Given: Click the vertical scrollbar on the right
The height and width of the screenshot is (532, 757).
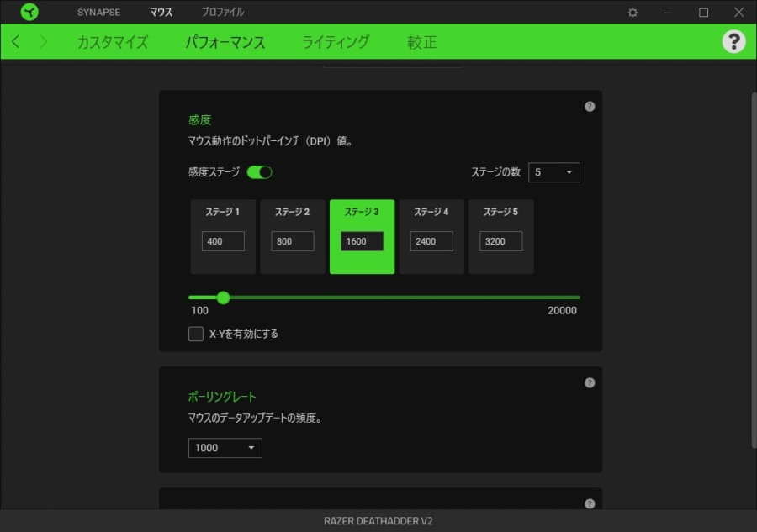Looking at the screenshot, I should (x=753, y=269).
